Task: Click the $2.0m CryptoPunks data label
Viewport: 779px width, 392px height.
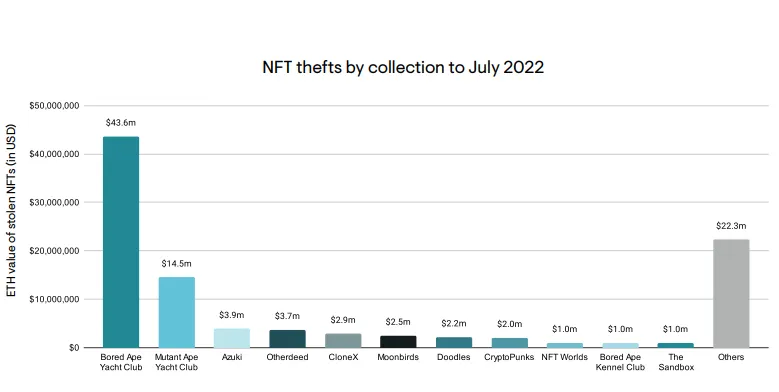Action: [x=509, y=324]
